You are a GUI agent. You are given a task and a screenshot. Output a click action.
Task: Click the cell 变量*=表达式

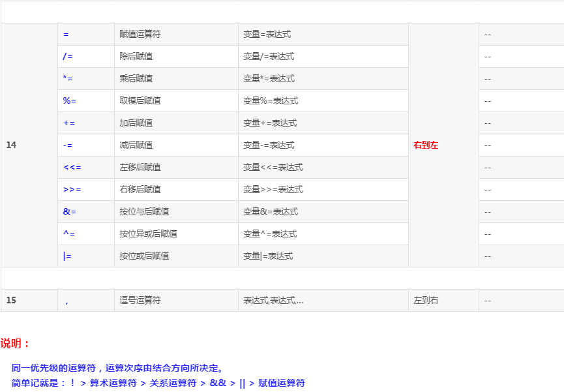[323, 79]
